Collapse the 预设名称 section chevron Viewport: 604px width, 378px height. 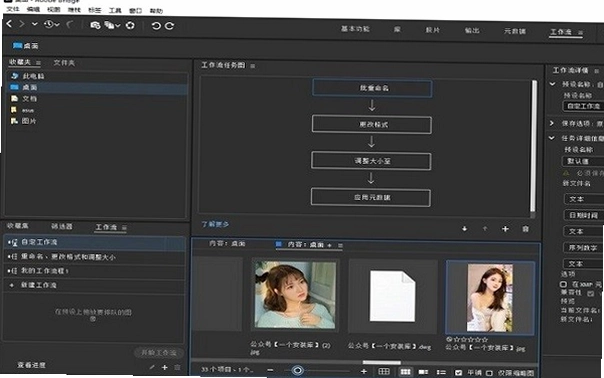point(552,84)
